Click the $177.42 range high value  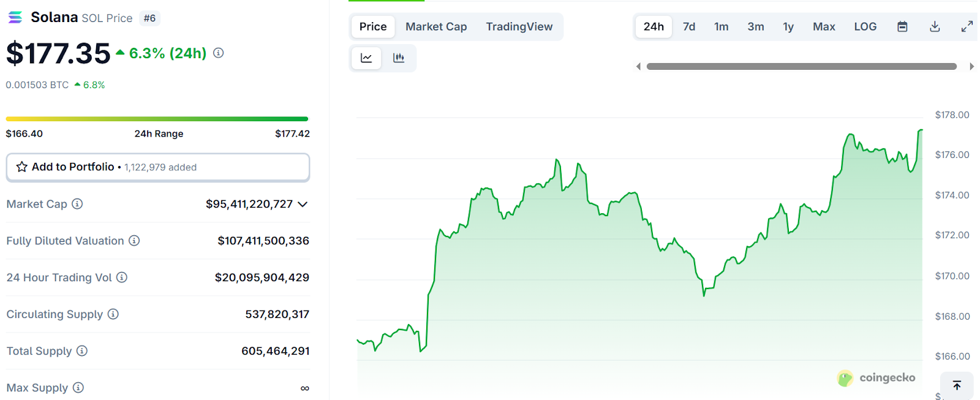pos(292,134)
